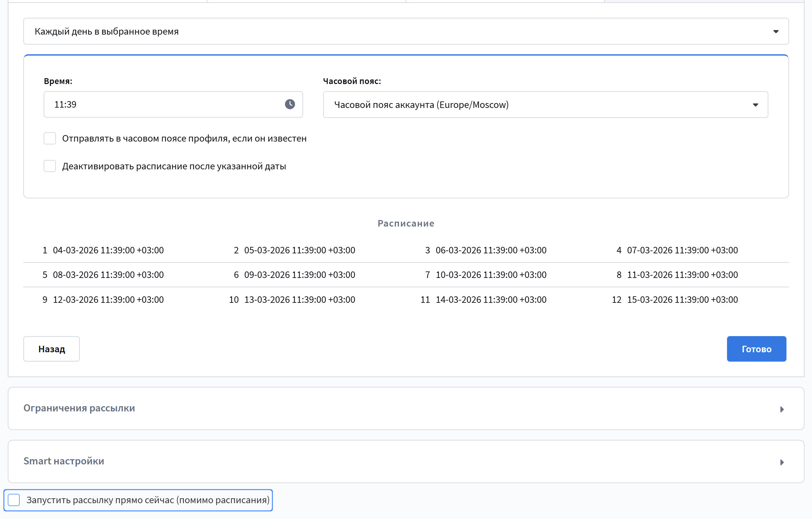This screenshot has width=812, height=519.
Task: Click caret arrow of schedule type selector
Action: tap(775, 31)
